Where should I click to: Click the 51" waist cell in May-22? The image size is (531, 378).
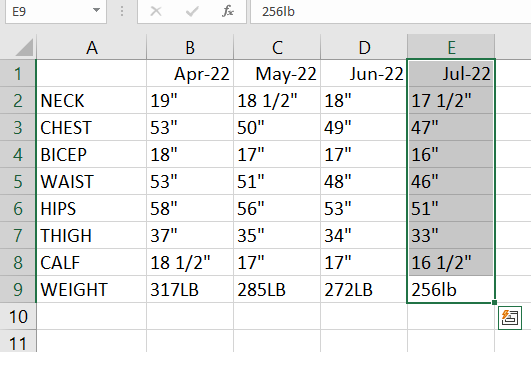click(x=277, y=181)
